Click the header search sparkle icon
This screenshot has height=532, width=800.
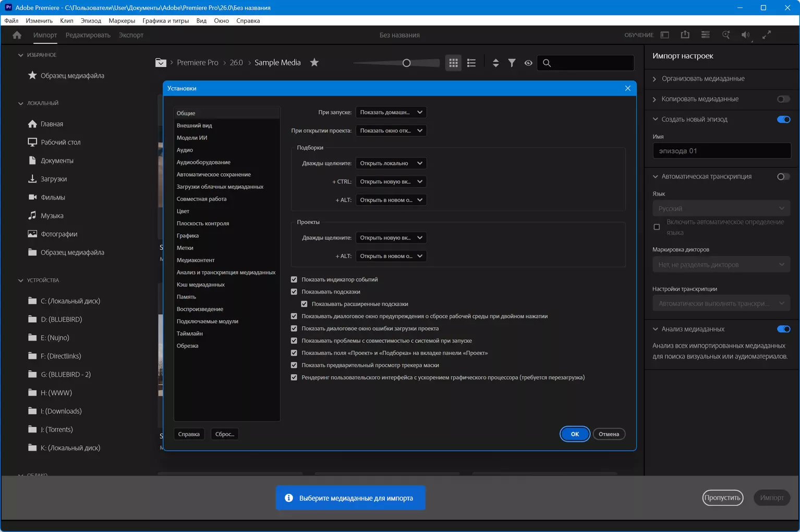(x=725, y=35)
